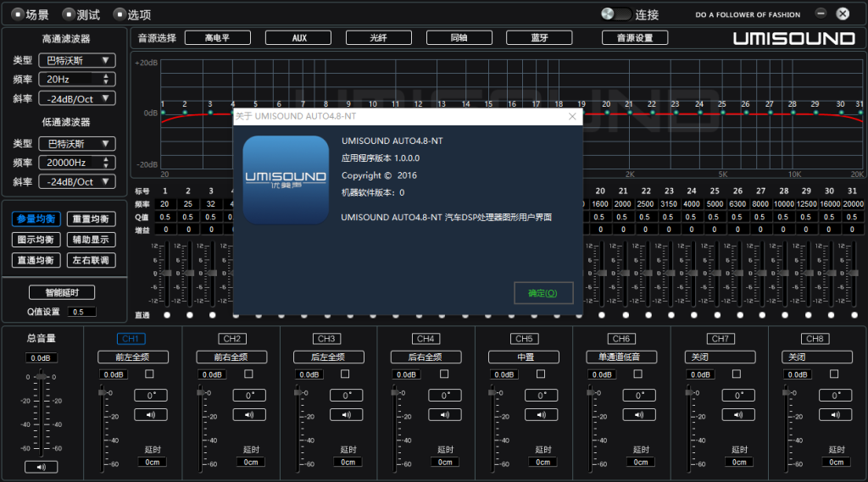868x482 pixels.
Task: Adjust the 总音量 master volume slider
Action: [42, 378]
